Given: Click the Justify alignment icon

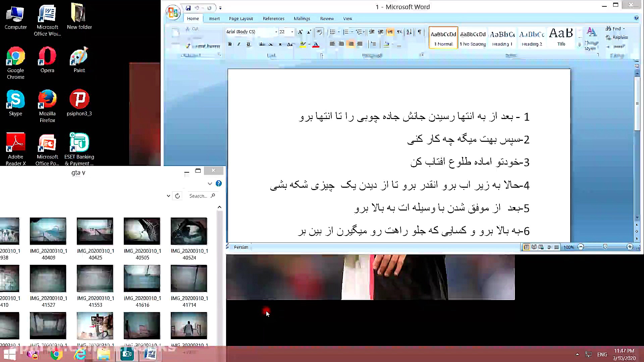Looking at the screenshot, I should tap(360, 44).
